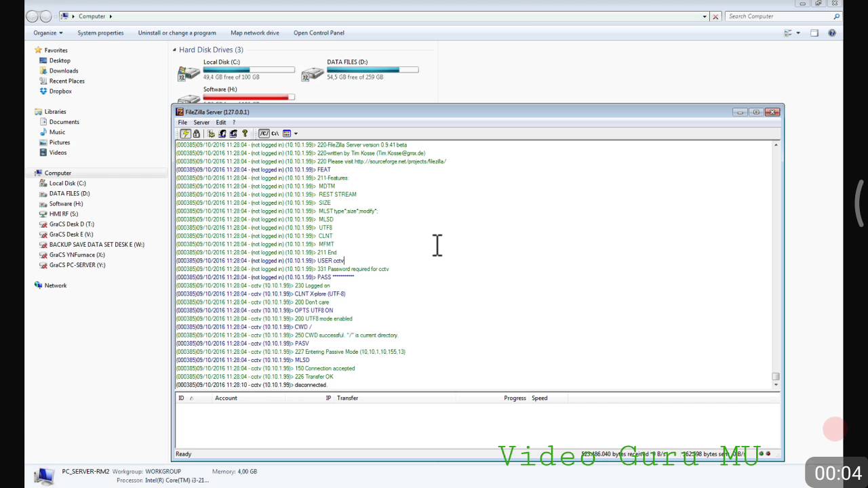Select DATA FILES (D:) in navigation tree
The height and width of the screenshot is (488, 868).
(x=69, y=193)
